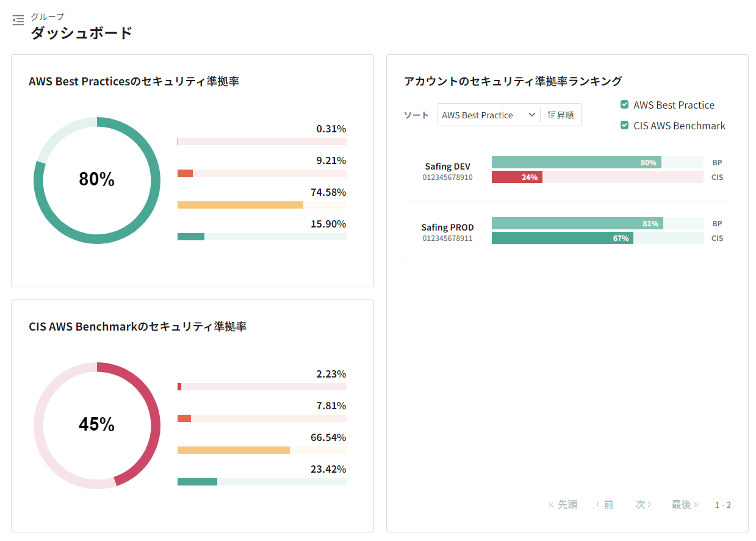Select the Safing DEV account name

point(447,167)
